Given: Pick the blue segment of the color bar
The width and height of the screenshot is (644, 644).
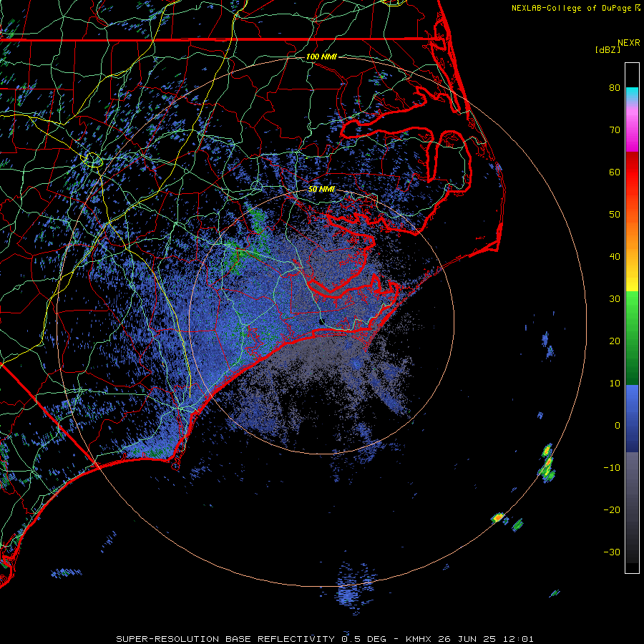Looking at the screenshot, I should point(632,419).
